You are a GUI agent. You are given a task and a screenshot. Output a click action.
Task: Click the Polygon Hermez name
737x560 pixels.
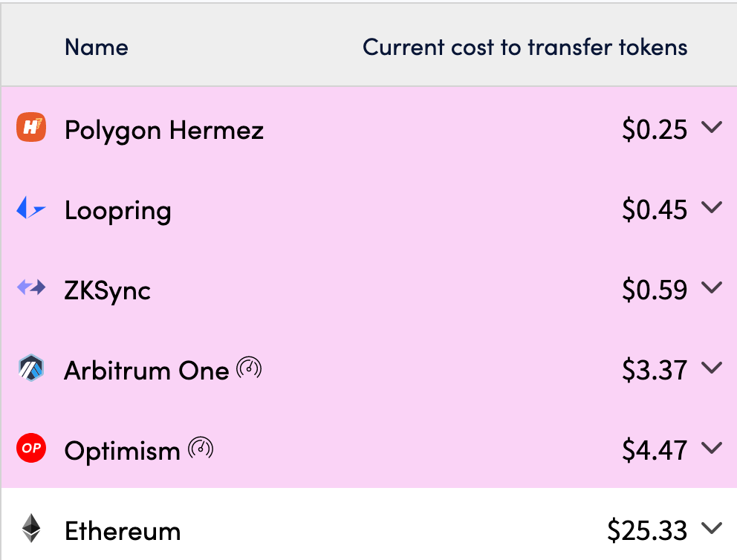point(163,131)
